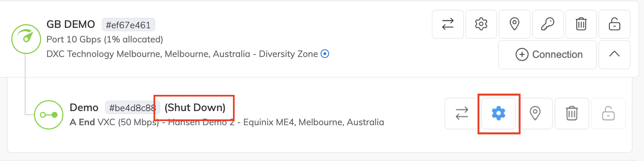
Task: Open blue gear settings for Demo VXC
Action: pyautogui.click(x=498, y=113)
